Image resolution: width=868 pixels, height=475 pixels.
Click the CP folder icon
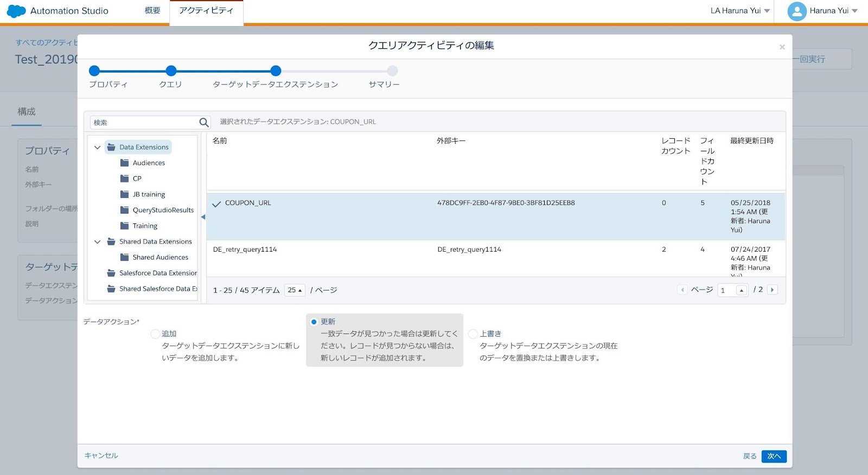[124, 178]
